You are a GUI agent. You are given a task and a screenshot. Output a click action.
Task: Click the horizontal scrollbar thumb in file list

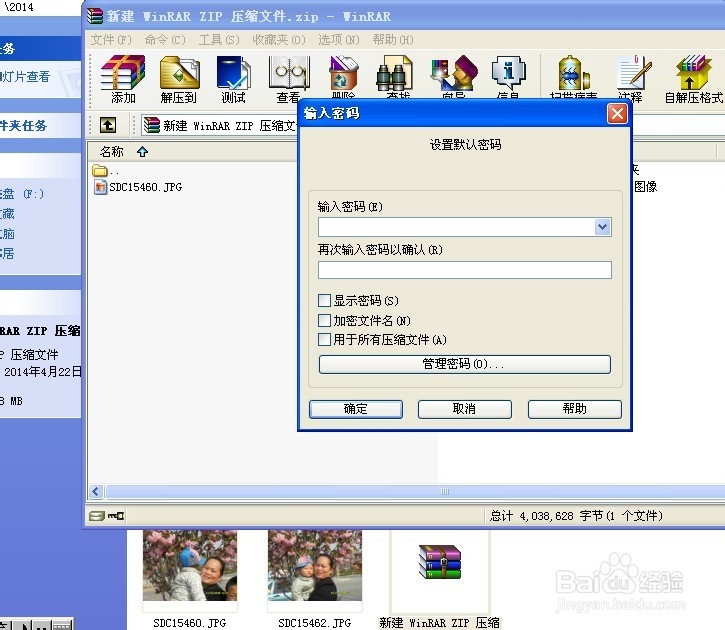coord(445,491)
